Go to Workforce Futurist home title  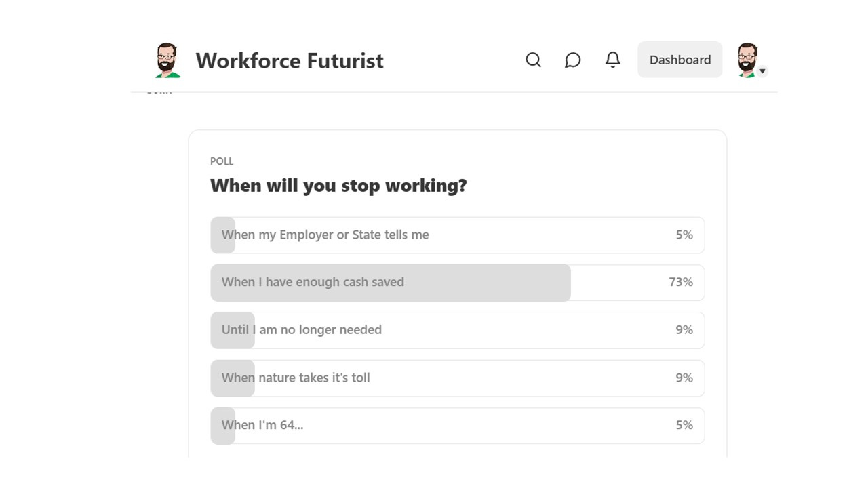click(x=290, y=60)
